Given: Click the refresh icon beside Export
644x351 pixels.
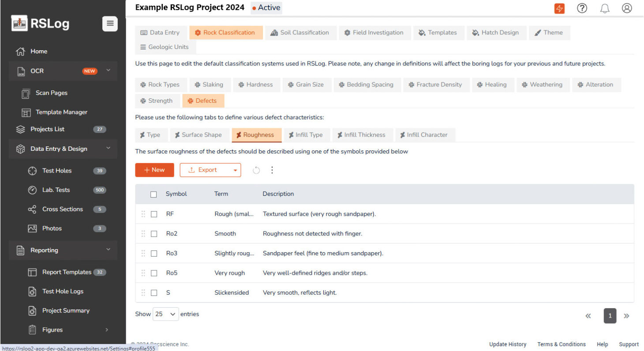Looking at the screenshot, I should pos(256,170).
